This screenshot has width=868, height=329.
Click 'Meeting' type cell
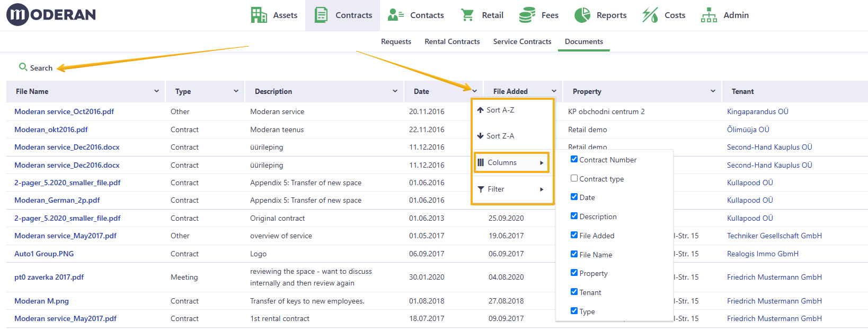click(184, 277)
